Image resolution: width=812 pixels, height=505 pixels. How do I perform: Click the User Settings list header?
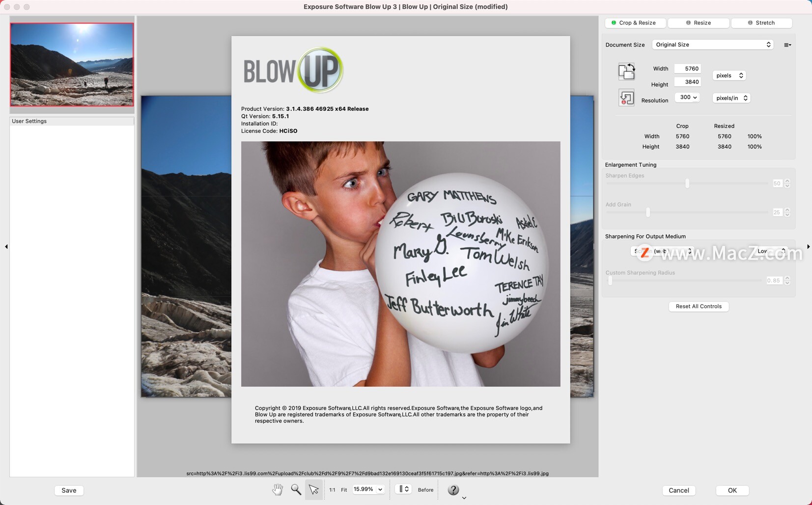tap(72, 121)
